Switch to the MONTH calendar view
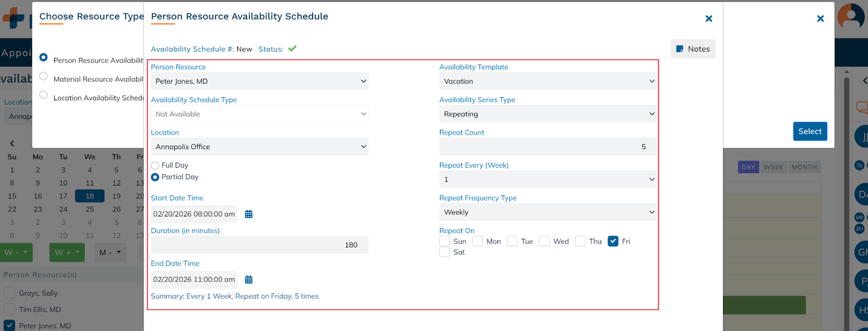868x331 pixels. [x=804, y=167]
